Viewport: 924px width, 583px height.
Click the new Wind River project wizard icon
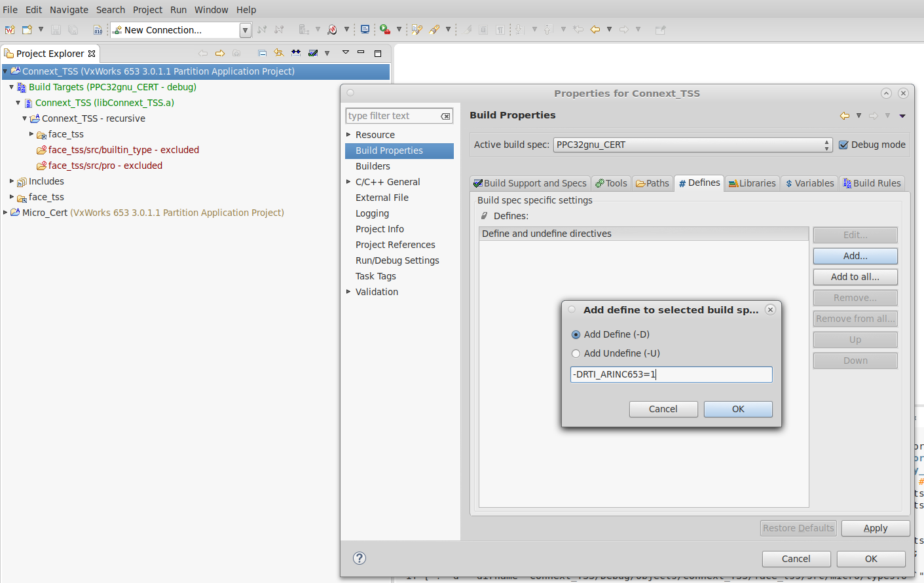pos(10,29)
